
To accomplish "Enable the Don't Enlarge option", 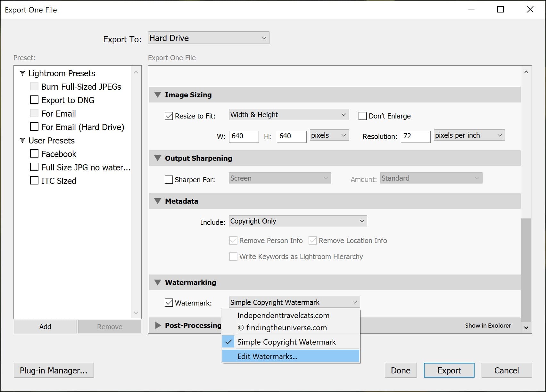I will click(x=362, y=116).
